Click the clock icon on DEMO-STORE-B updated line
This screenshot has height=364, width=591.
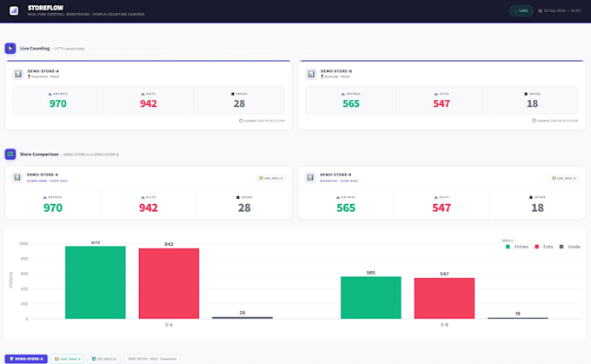534,121
